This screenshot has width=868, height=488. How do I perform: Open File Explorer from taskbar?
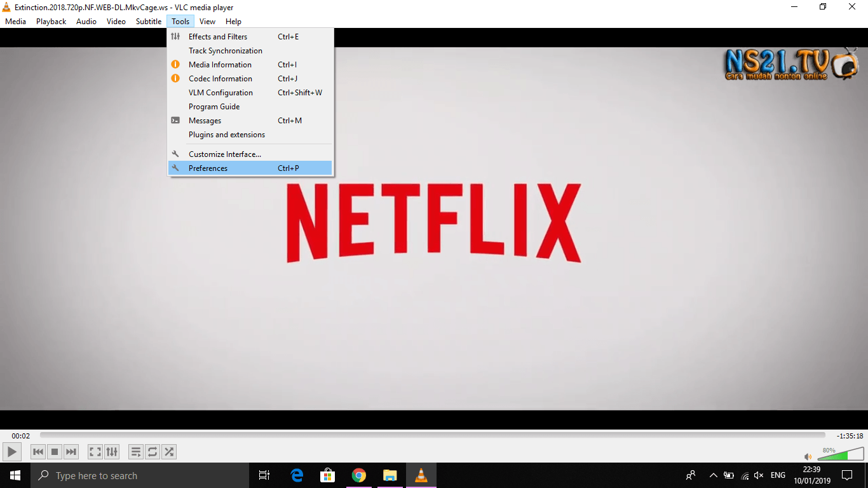[390, 475]
